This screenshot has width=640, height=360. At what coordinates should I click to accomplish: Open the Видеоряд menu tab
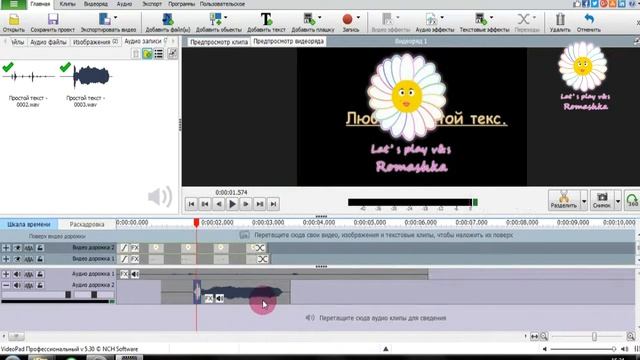96,4
